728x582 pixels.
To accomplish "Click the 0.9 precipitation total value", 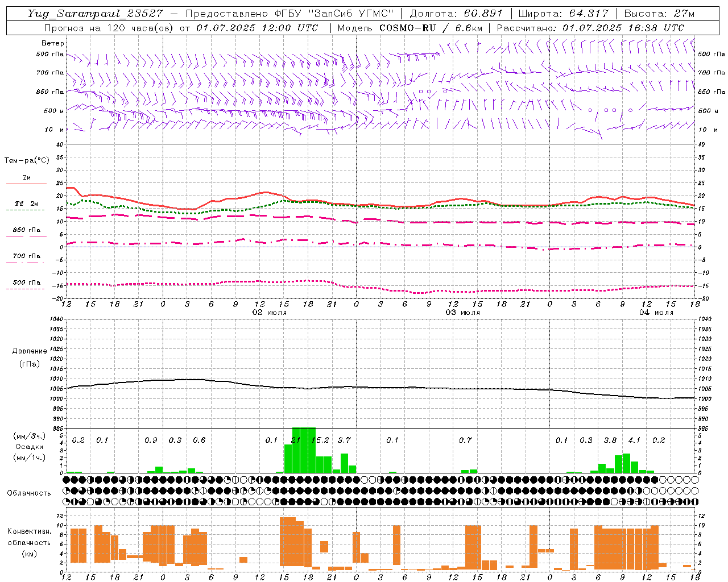I will pyautogui.click(x=151, y=440).
